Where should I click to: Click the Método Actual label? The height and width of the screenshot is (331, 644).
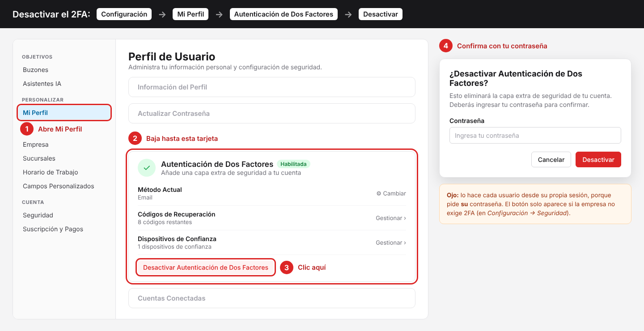[160, 190]
